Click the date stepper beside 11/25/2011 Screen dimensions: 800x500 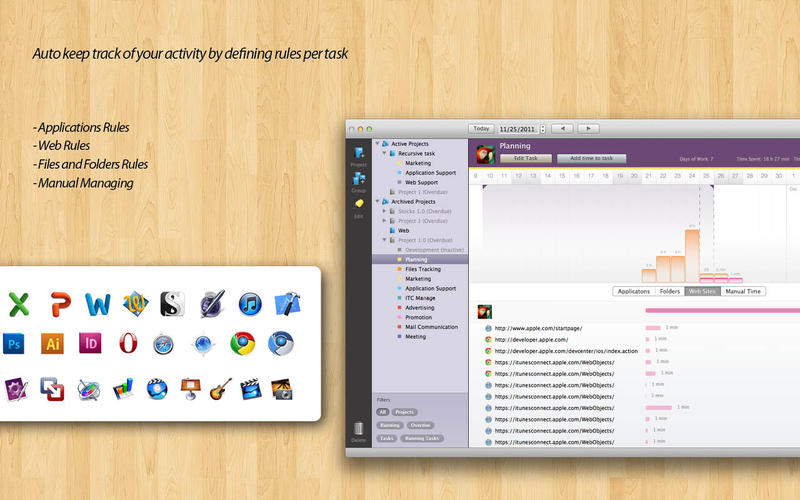coord(541,129)
